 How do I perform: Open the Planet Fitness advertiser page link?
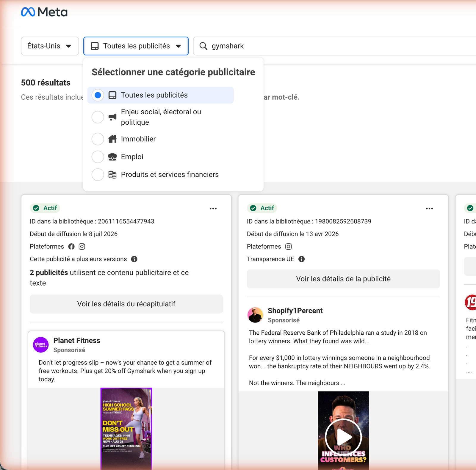77,341
